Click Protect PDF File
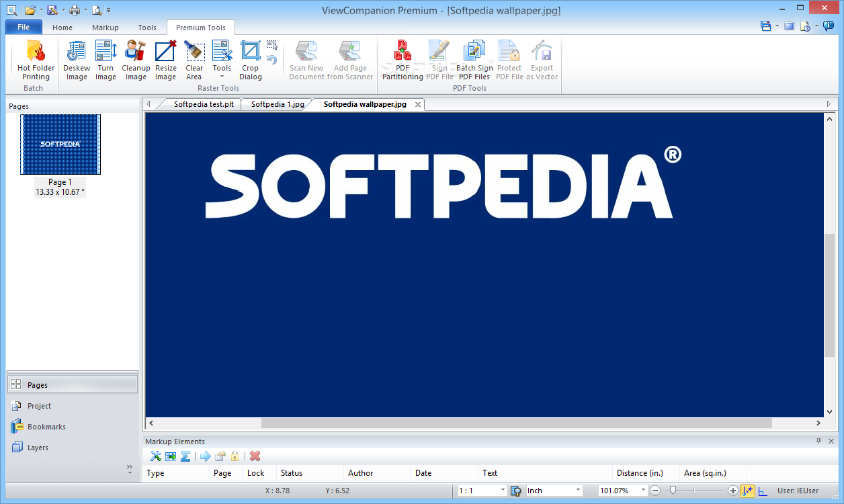 point(509,60)
